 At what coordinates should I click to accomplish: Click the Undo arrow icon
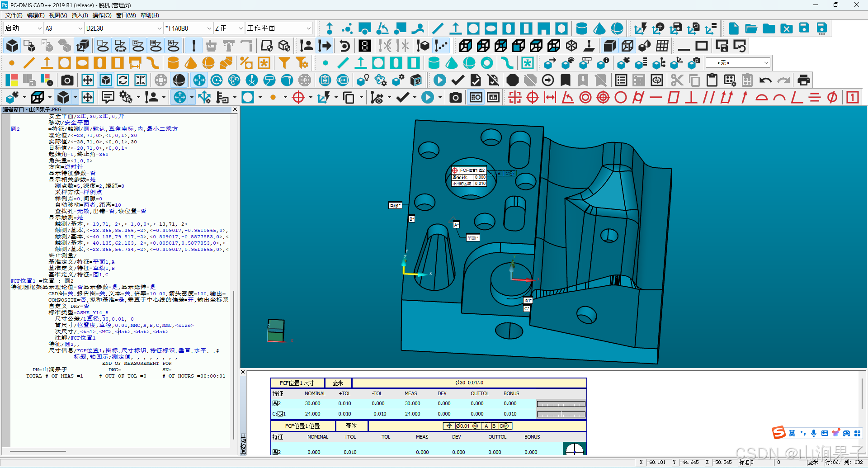coord(765,80)
